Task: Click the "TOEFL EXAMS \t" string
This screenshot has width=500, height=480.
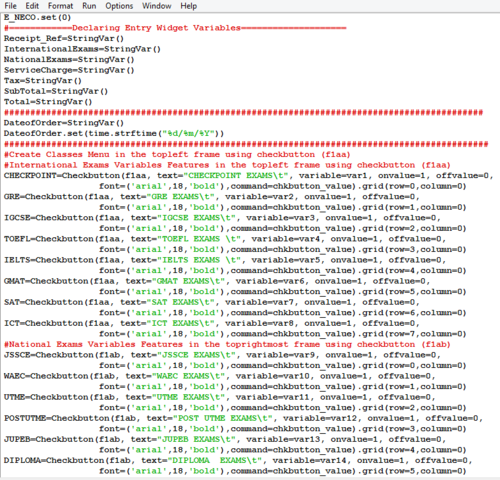Action: (x=199, y=239)
